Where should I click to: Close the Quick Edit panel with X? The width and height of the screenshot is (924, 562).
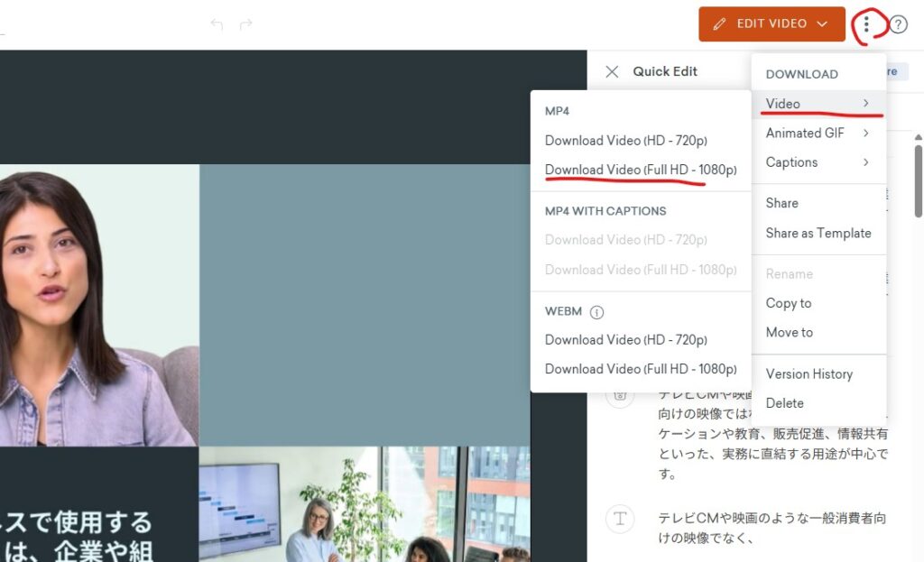pyautogui.click(x=612, y=71)
